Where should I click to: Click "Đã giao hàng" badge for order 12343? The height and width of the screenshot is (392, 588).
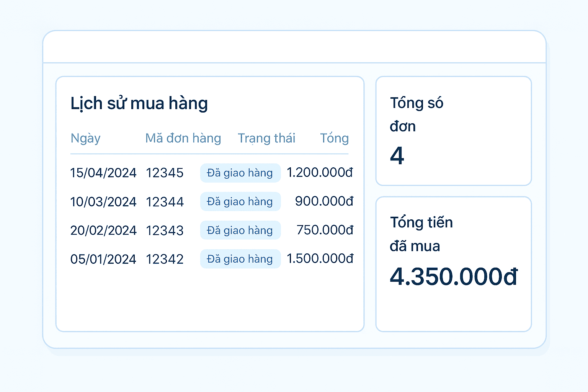(x=240, y=230)
